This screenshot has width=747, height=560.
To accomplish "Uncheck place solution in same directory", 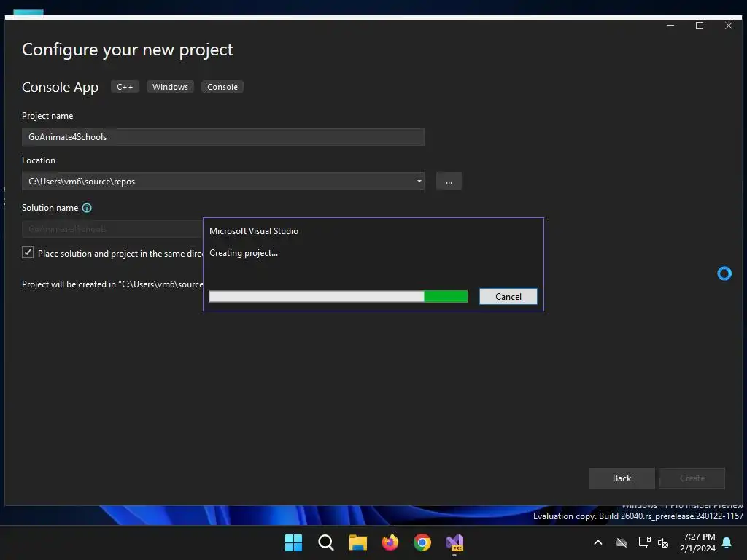I will (x=28, y=252).
